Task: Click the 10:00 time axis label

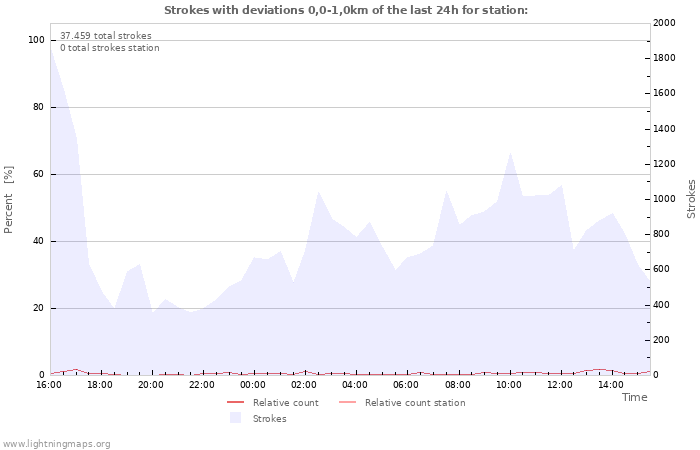Action: tap(509, 384)
